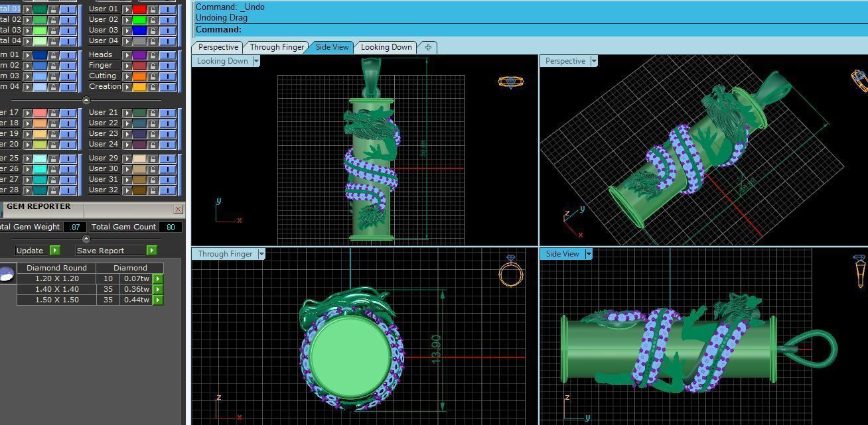868x425 pixels.
Task: Click the User 02 layer arrow icon
Action: pos(127,20)
